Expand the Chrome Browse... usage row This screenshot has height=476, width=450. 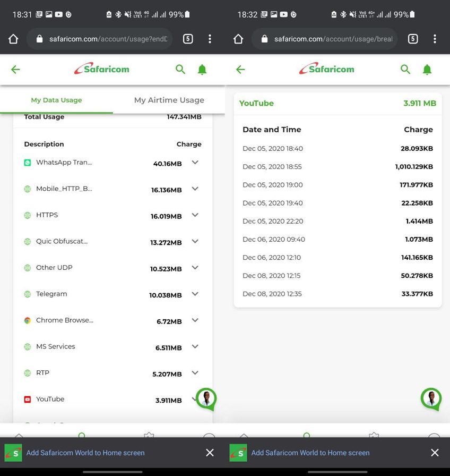coord(195,320)
